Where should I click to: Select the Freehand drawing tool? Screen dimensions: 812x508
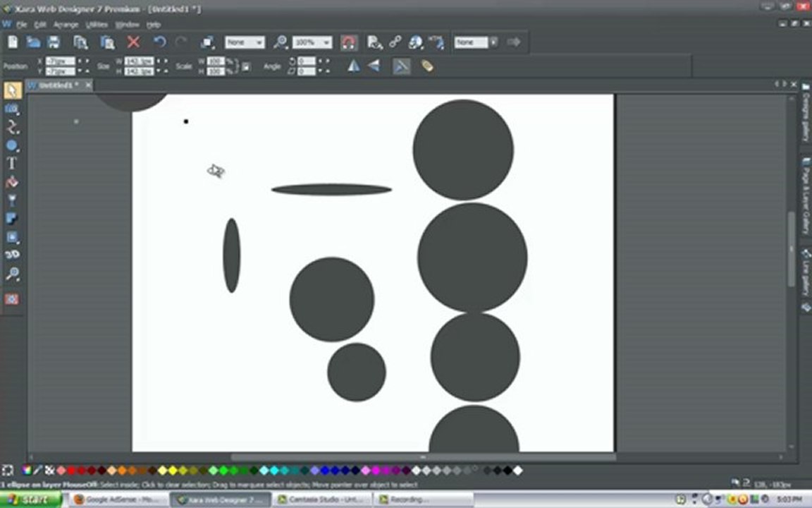(x=13, y=127)
